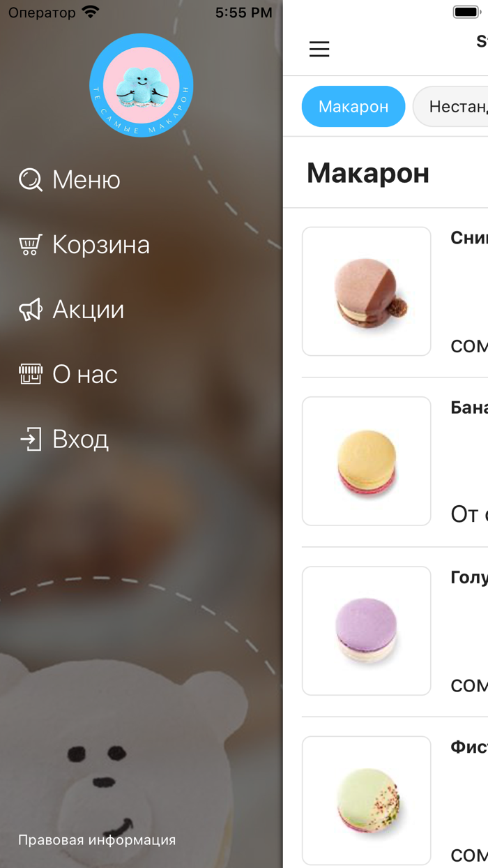Click the magnifier icon beside Меню
Viewport: 488px width, 868px height.
[31, 180]
